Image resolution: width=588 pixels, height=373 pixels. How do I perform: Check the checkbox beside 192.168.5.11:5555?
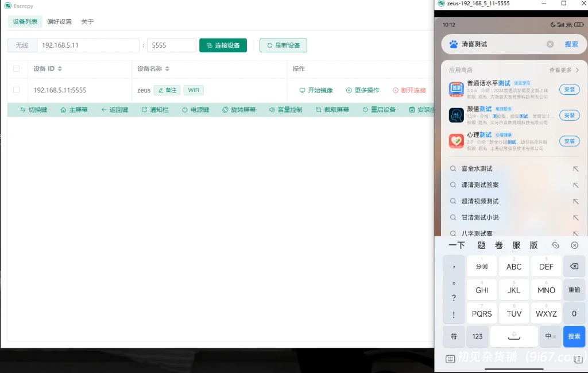(16, 90)
